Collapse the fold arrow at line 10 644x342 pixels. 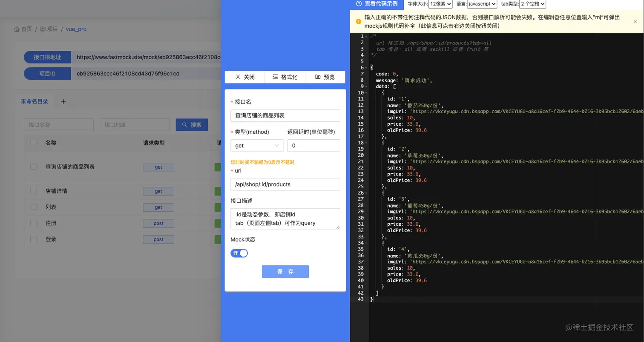click(366, 92)
